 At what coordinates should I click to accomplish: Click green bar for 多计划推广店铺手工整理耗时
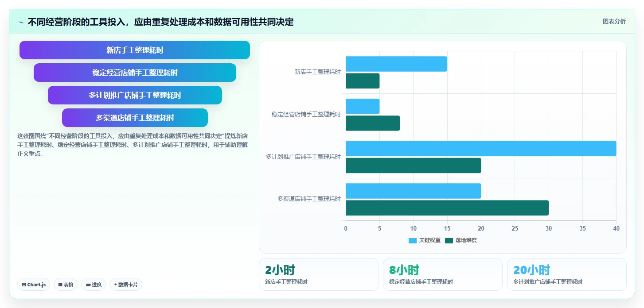(413, 166)
